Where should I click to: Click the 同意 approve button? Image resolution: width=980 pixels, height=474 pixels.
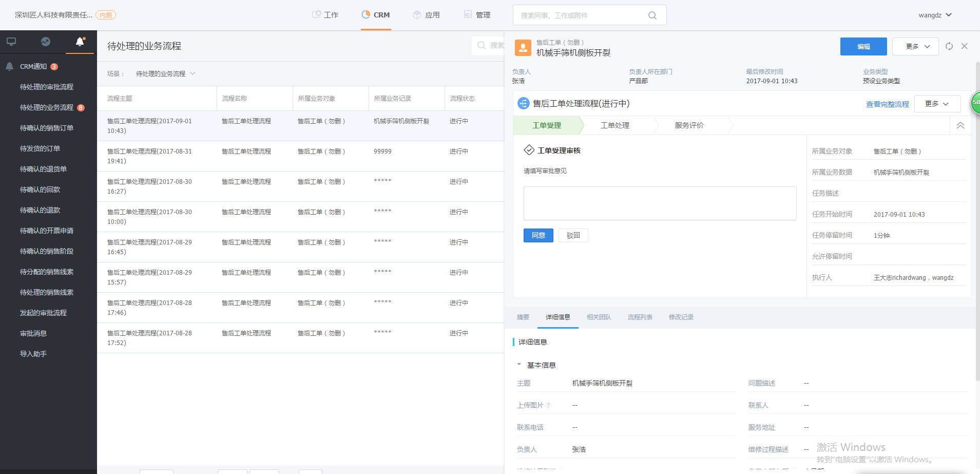pos(538,235)
